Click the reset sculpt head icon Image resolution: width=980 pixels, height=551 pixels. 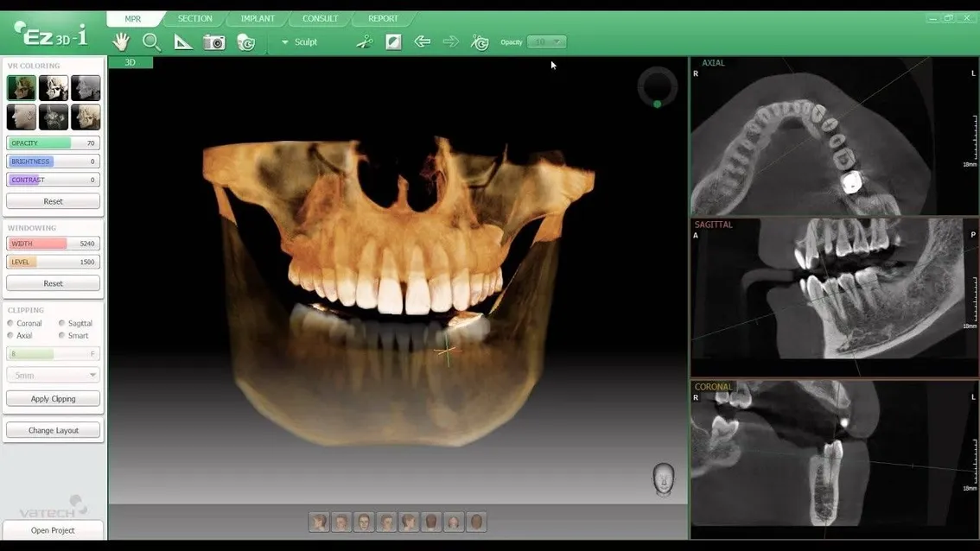click(x=480, y=41)
